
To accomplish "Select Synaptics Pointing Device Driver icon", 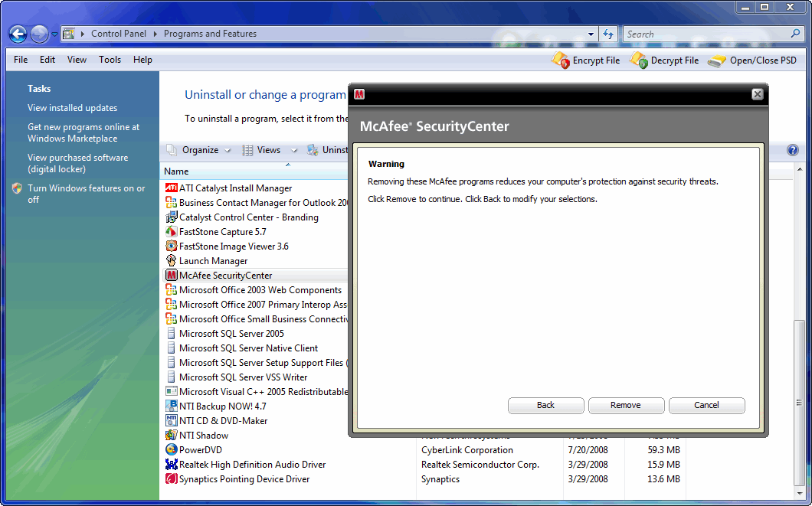I will tap(172, 478).
